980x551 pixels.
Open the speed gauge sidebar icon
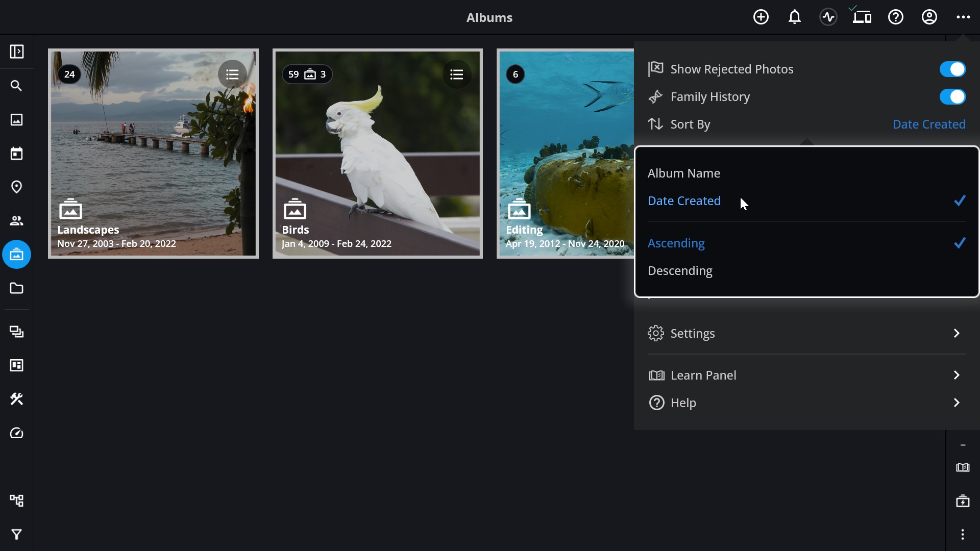click(17, 433)
